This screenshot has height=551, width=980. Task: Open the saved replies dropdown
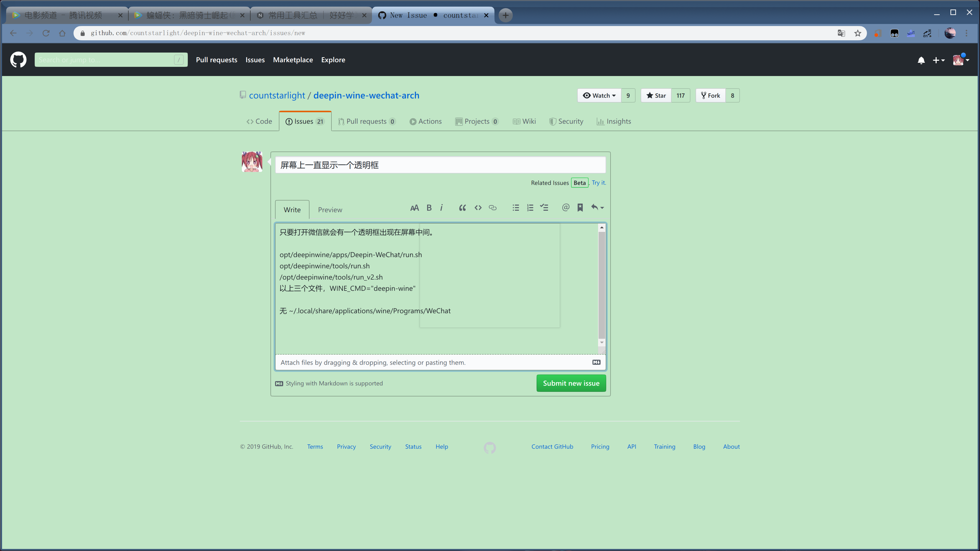pyautogui.click(x=597, y=208)
